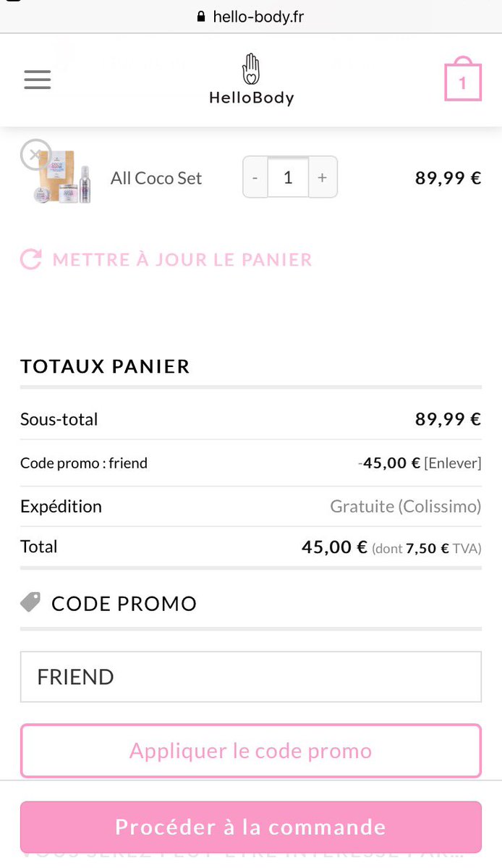The image size is (502, 868).
Task: Select the FRIEND promo code input field
Action: click(x=250, y=676)
